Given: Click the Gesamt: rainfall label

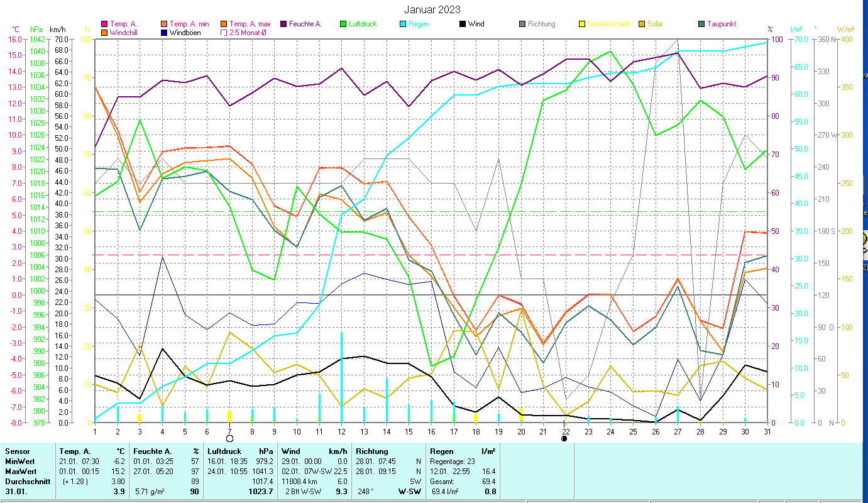Looking at the screenshot, I should [443, 482].
